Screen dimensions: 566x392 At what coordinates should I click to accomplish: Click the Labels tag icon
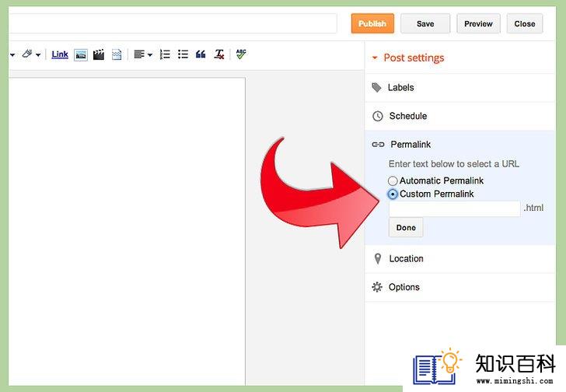(x=376, y=88)
